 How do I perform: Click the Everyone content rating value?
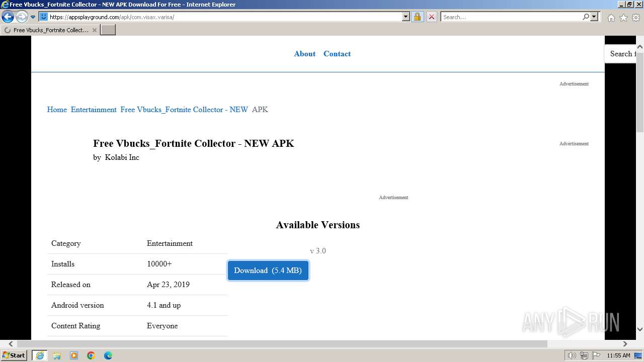pos(162,326)
